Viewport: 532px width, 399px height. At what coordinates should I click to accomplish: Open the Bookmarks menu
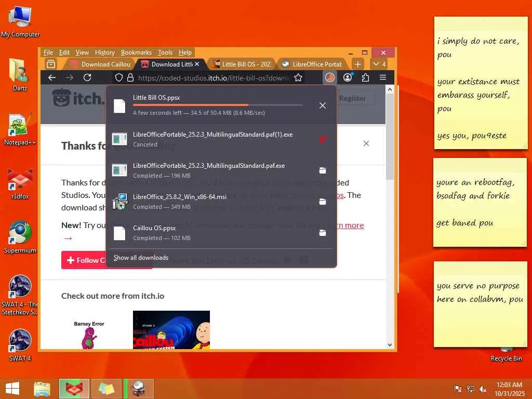tap(137, 52)
